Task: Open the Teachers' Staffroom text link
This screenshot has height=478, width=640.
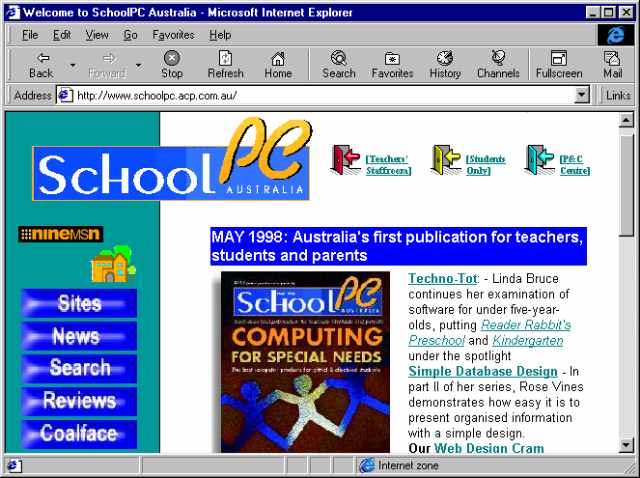Action: pos(388,165)
